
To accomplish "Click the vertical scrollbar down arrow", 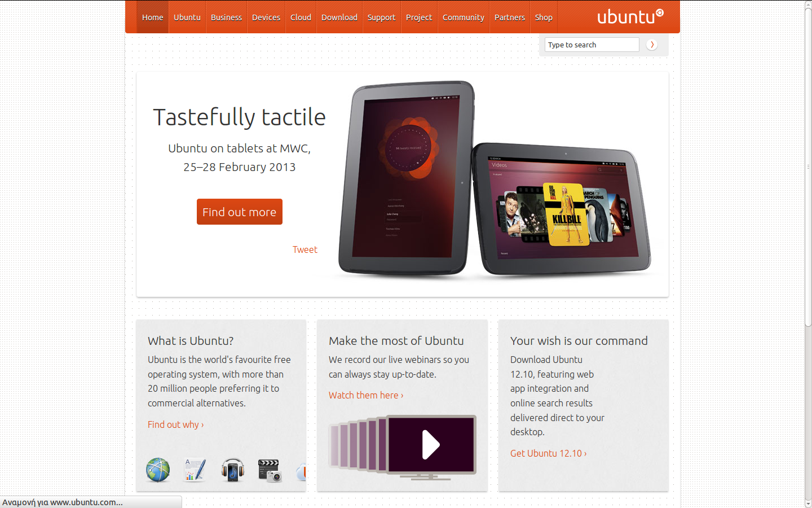I will coord(808,503).
